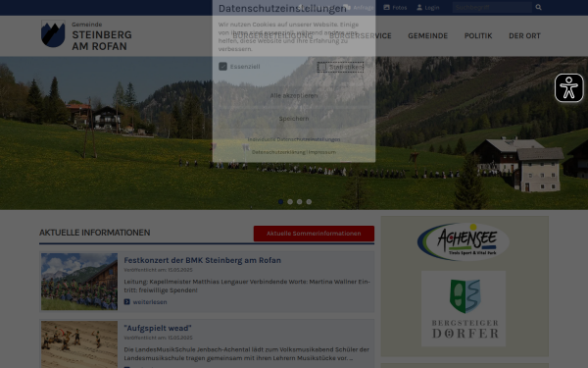Open the Impressum link in dialog
The image size is (588, 368).
coord(322,152)
